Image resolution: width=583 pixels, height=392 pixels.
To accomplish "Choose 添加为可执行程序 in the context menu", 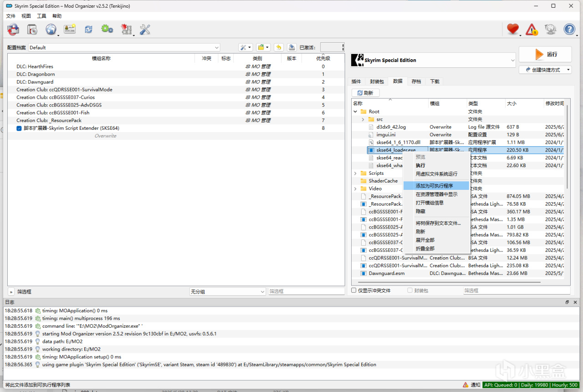I will click(435, 186).
